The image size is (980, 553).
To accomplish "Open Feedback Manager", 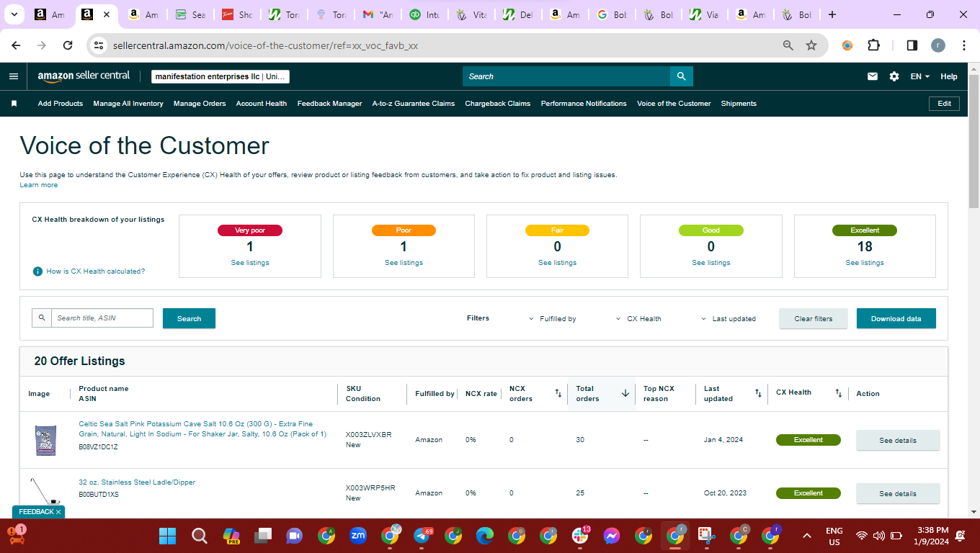I will point(329,104).
